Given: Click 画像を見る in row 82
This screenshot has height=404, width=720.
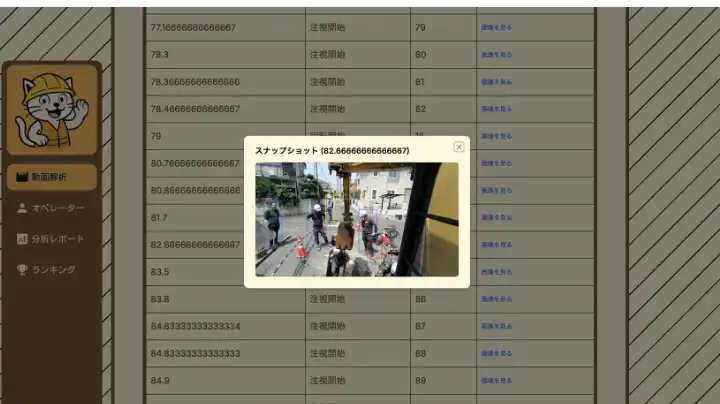Looking at the screenshot, I should coord(496,109).
